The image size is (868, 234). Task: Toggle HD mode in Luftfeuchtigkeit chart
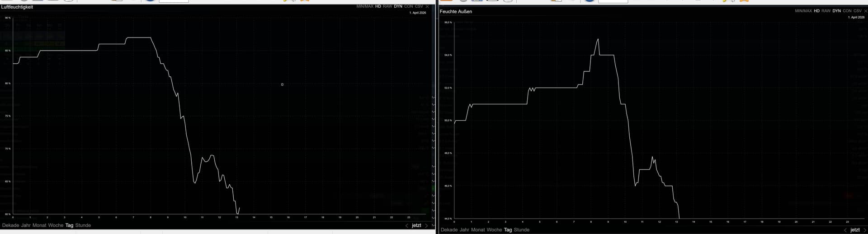click(378, 7)
